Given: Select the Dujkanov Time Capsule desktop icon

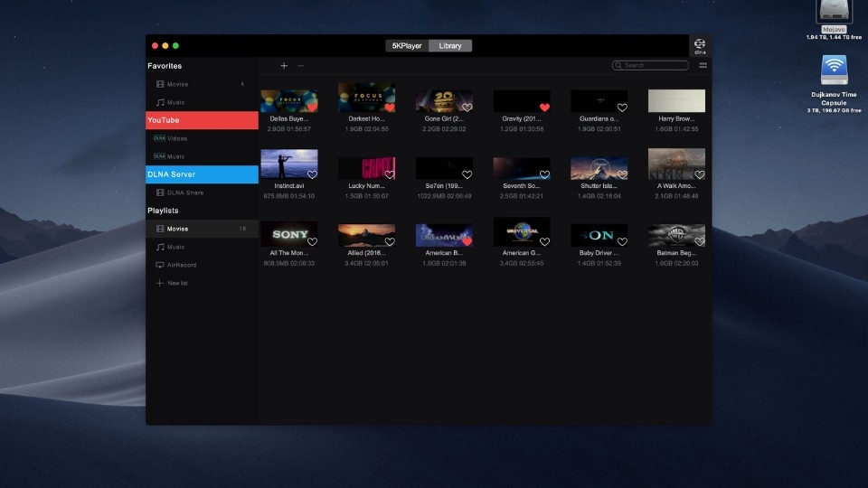Looking at the screenshot, I should click(x=834, y=70).
